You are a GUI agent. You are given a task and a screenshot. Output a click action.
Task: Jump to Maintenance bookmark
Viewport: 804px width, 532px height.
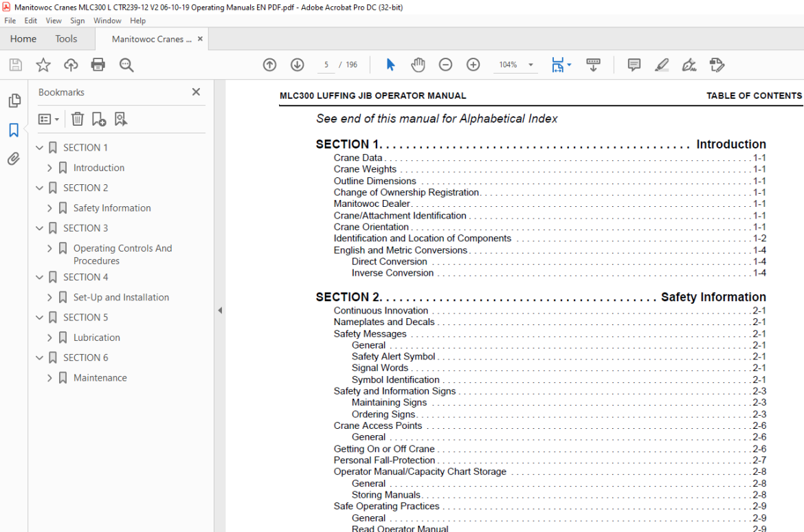pyautogui.click(x=100, y=377)
